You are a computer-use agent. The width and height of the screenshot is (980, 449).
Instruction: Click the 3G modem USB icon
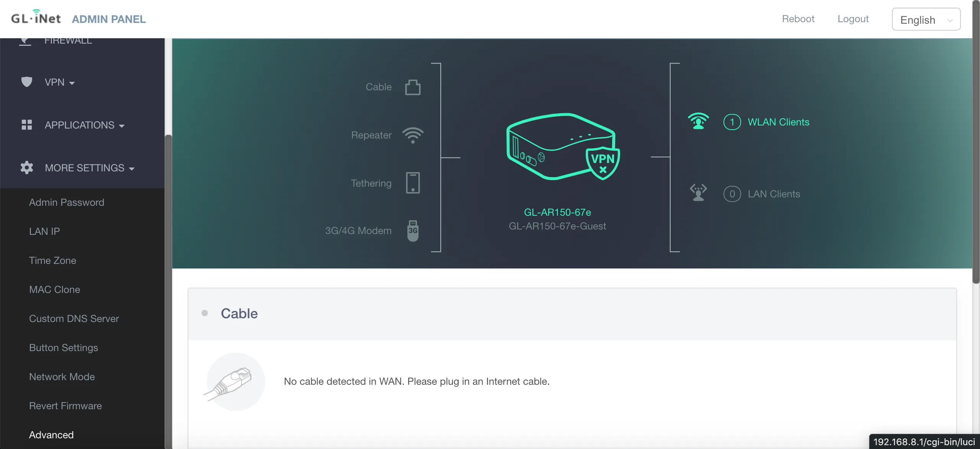413,231
